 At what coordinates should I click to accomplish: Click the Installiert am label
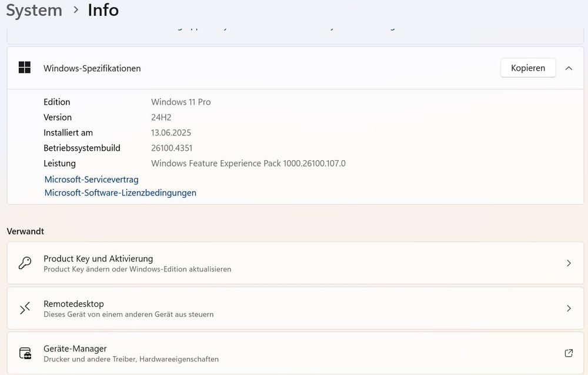[x=68, y=132]
